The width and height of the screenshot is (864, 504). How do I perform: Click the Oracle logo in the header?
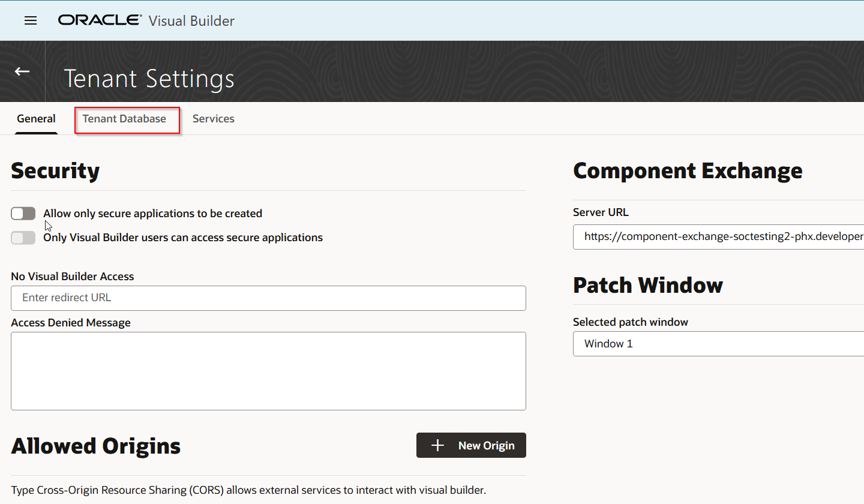coord(100,20)
